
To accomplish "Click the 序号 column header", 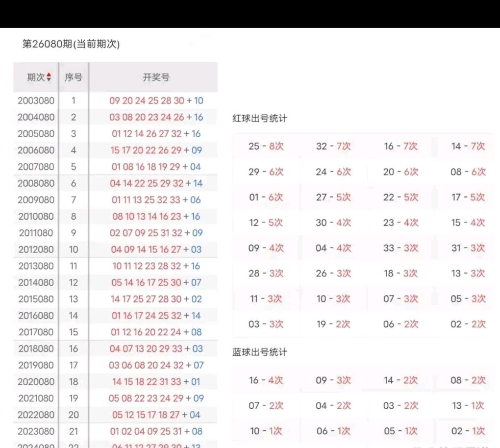I will point(74,77).
